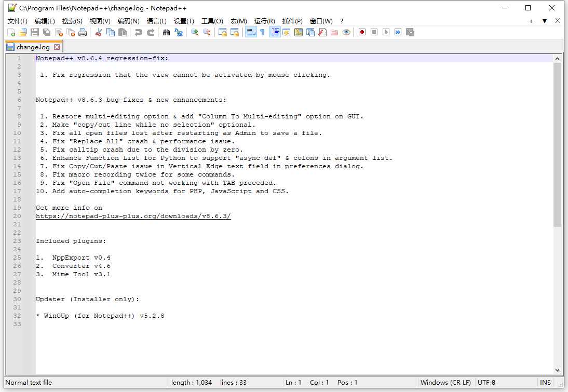Viewport: 568px width, 392px height.
Task: Open the 文件(F) menu
Action: pyautogui.click(x=17, y=21)
